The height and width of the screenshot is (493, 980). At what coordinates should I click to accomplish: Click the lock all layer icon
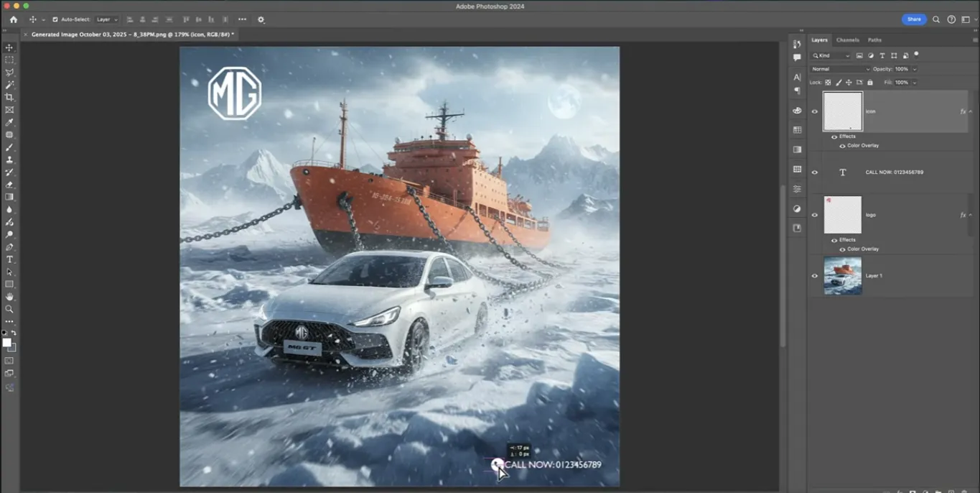[x=870, y=83]
